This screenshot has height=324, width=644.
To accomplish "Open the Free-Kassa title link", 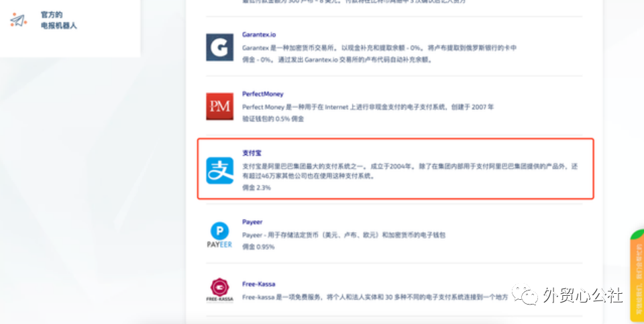I will pos(259,284).
